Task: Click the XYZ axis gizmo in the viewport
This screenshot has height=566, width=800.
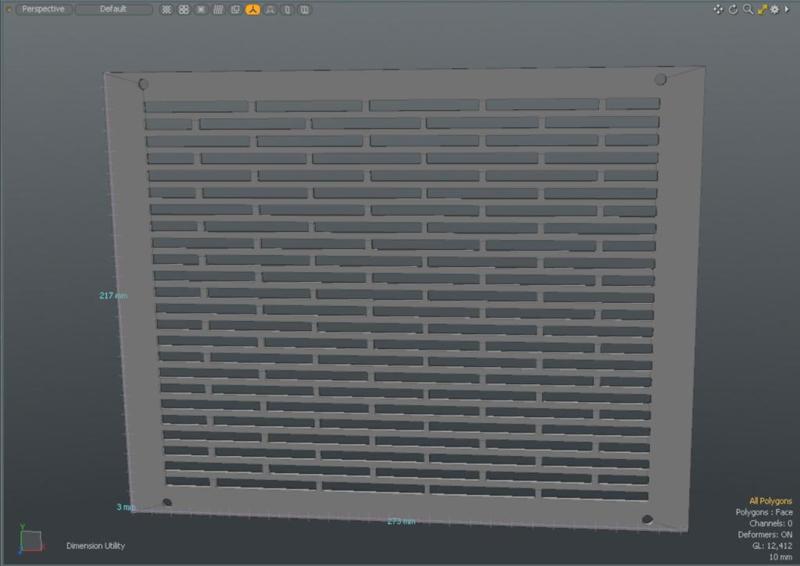Action: click(31, 539)
